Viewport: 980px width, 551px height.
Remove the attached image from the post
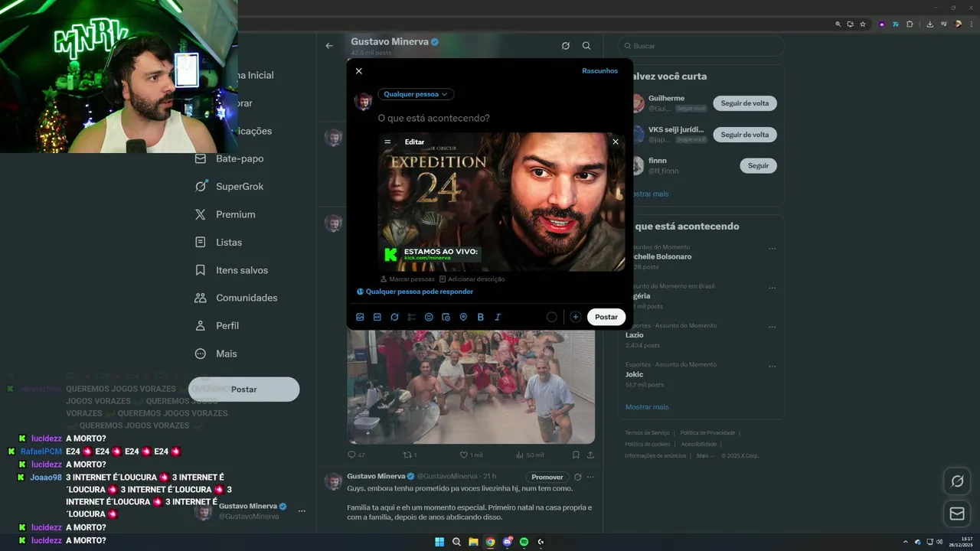[x=615, y=142]
